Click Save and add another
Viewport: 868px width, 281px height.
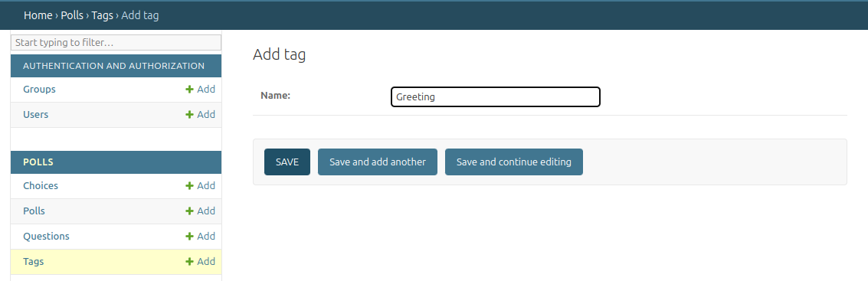pyautogui.click(x=378, y=162)
